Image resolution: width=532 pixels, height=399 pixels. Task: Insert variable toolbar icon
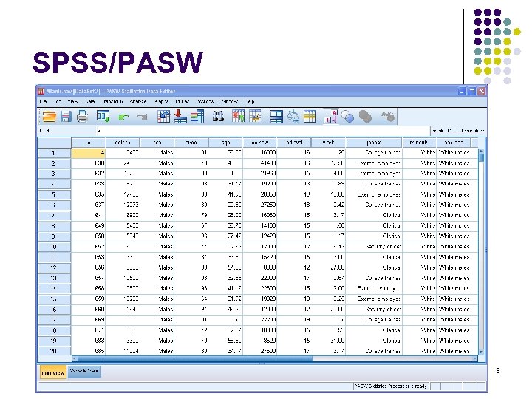[255, 117]
